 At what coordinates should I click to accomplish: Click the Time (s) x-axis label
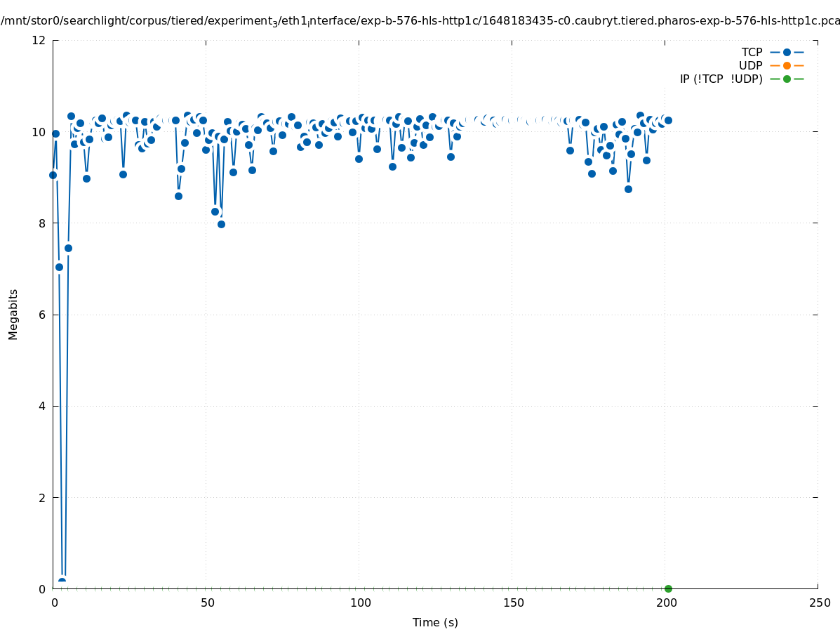pos(435,622)
